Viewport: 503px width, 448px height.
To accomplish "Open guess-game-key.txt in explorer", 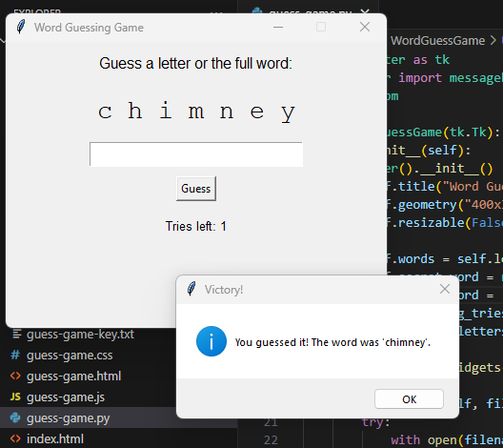I will 80,334.
